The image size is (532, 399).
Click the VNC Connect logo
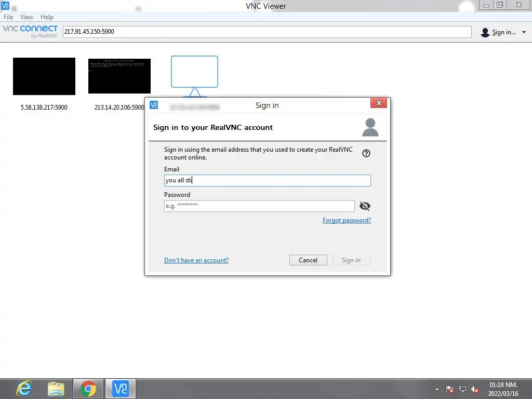tap(30, 31)
